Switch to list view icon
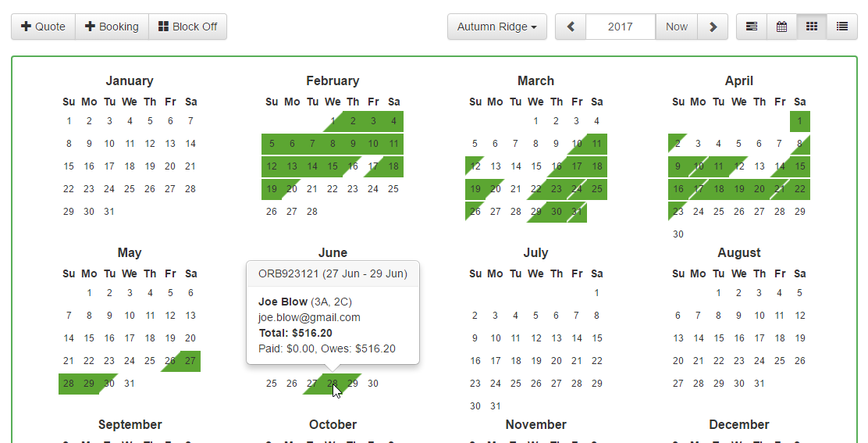 click(x=842, y=27)
